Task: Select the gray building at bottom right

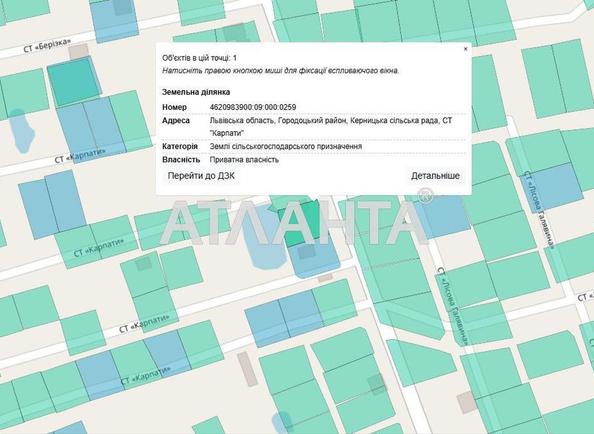Action: [466, 403]
